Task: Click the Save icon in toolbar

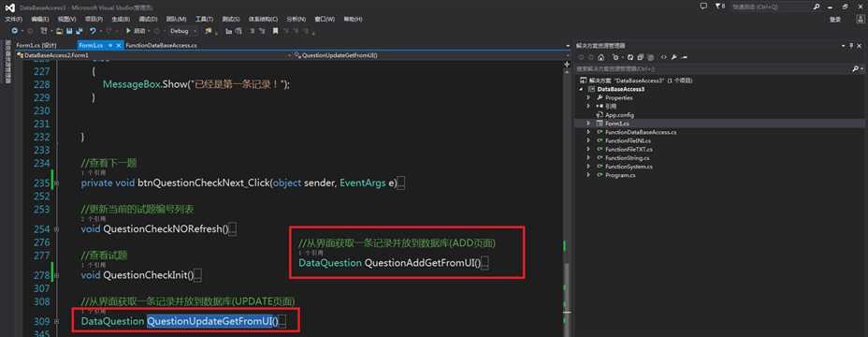Action: [x=69, y=31]
